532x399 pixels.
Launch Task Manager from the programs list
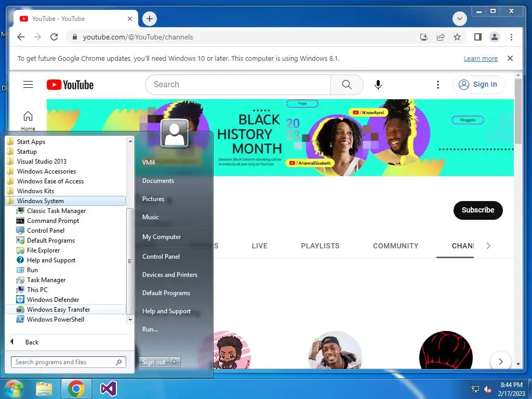[46, 280]
